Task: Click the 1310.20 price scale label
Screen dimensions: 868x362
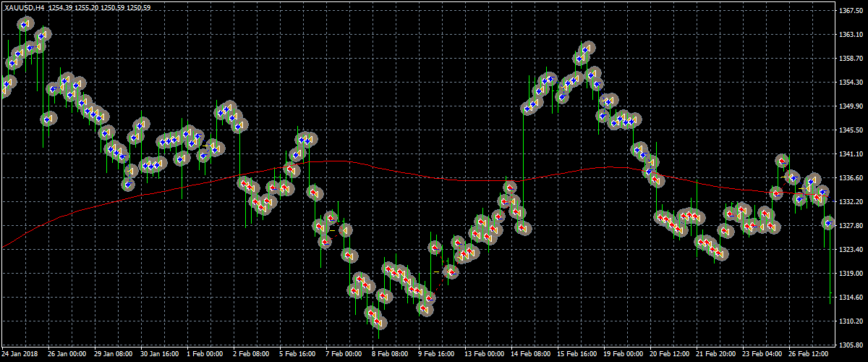Action: tap(851, 321)
